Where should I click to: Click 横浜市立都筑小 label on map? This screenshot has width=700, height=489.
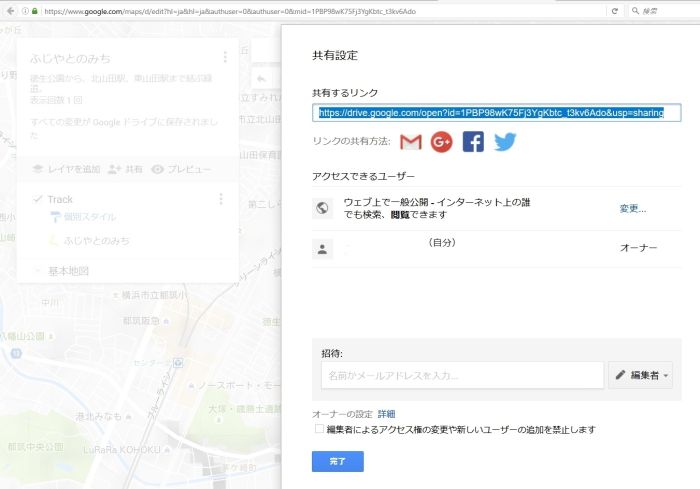153,295
